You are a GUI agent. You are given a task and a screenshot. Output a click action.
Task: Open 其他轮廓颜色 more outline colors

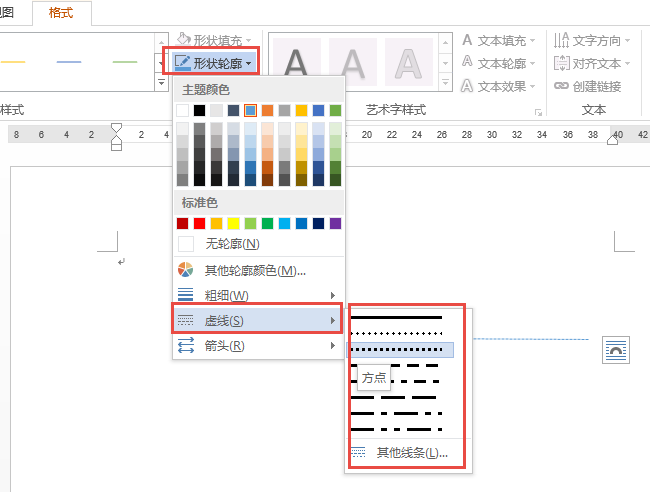tap(259, 270)
